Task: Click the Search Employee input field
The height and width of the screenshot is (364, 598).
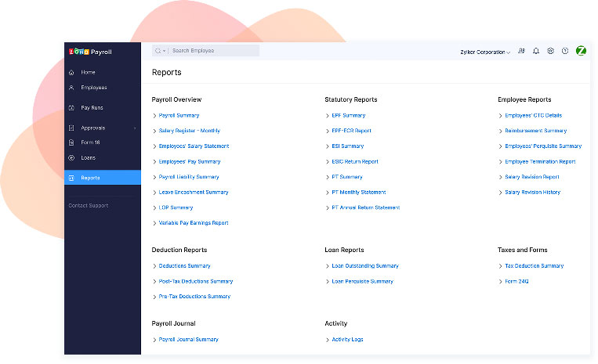Action: click(x=213, y=51)
